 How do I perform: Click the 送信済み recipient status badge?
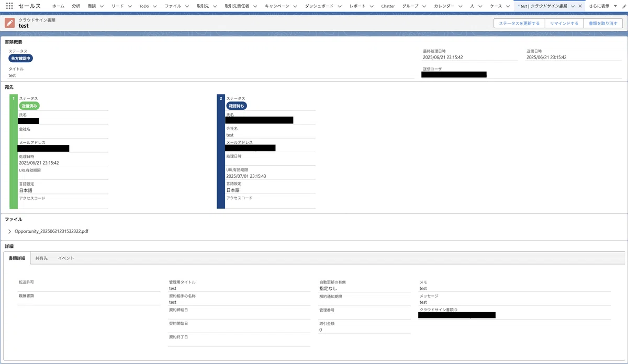(x=29, y=106)
